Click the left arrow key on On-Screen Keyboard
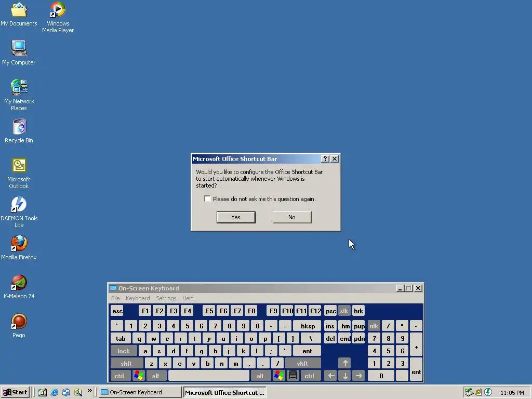The image size is (532, 399). [331, 376]
